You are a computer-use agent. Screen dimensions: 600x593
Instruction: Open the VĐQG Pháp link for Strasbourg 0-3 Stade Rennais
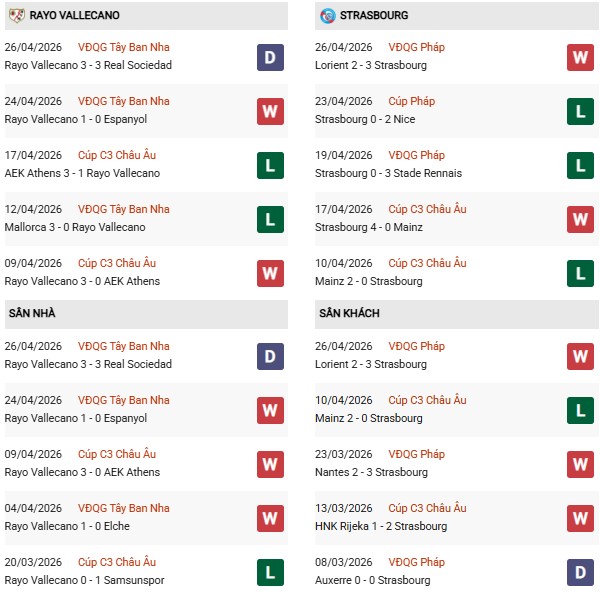418,155
